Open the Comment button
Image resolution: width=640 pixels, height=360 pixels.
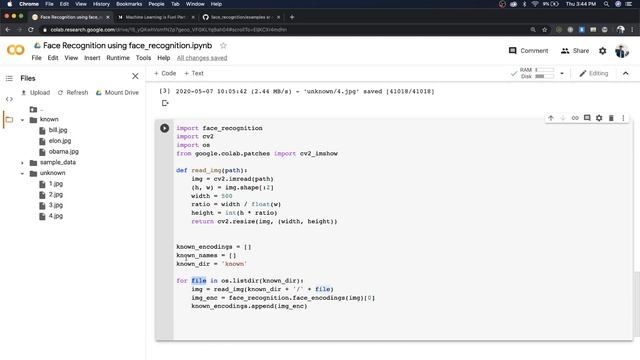pos(529,51)
